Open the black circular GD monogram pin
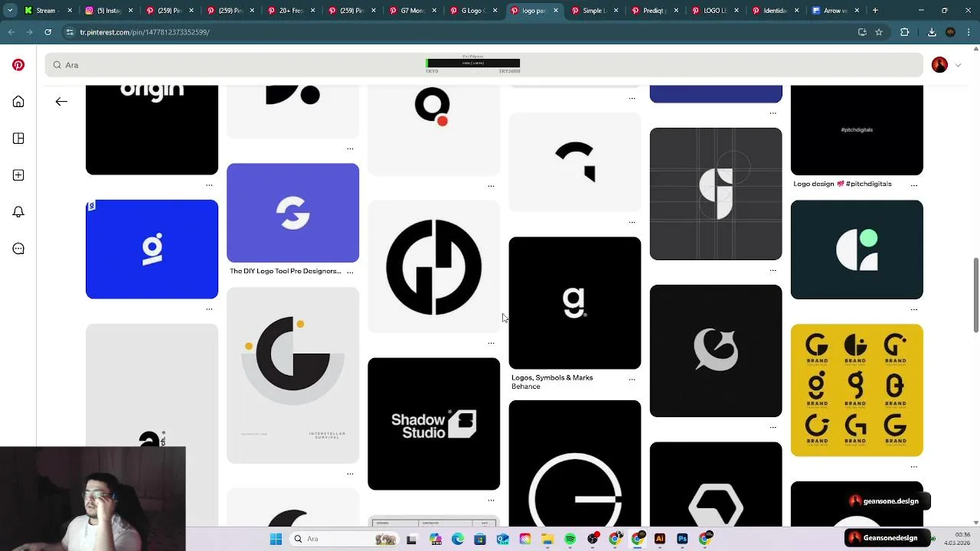The image size is (980, 551). click(x=433, y=266)
